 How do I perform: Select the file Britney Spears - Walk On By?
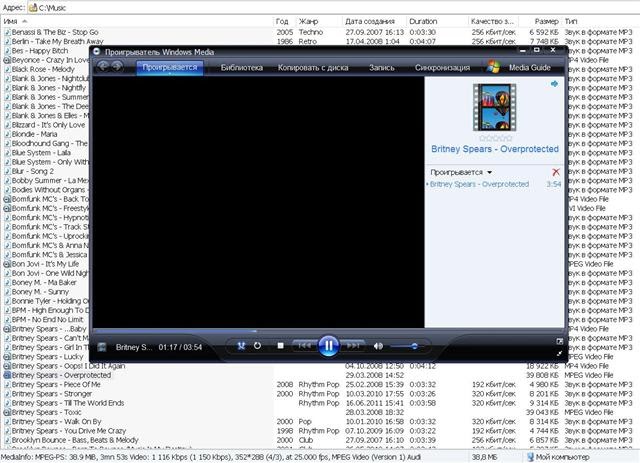click(56, 422)
